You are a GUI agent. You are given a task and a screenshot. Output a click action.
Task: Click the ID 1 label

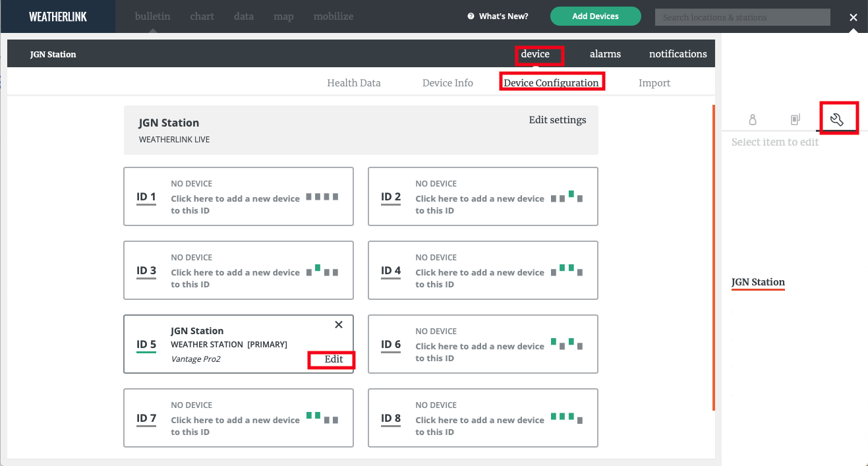coord(146,196)
